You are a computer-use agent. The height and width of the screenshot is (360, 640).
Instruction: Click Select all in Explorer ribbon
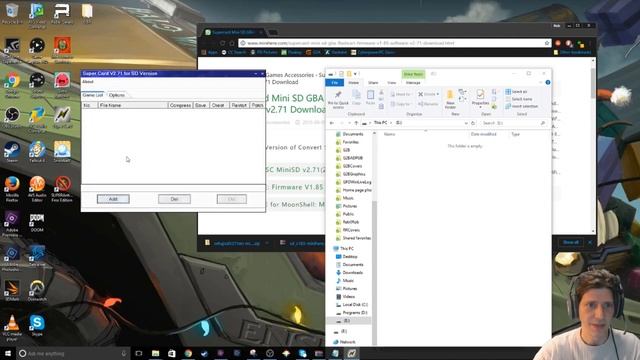[516, 91]
